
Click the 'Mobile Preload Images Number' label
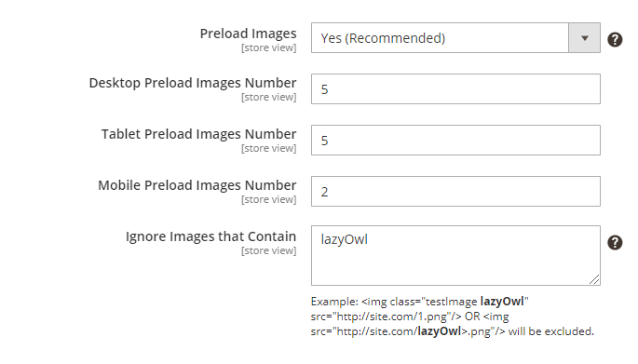point(197,185)
